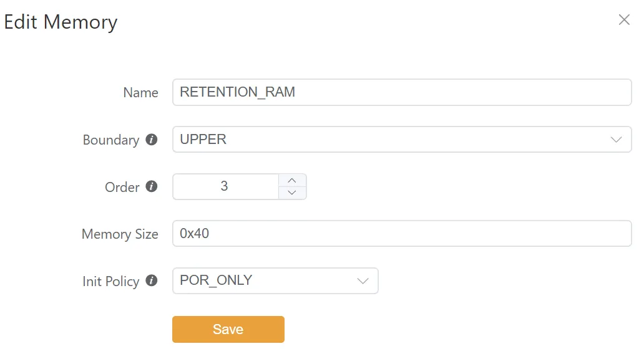Viewport: 644px width, 359px height.
Task: Increase the Order value with the up arrow
Action: click(x=291, y=180)
